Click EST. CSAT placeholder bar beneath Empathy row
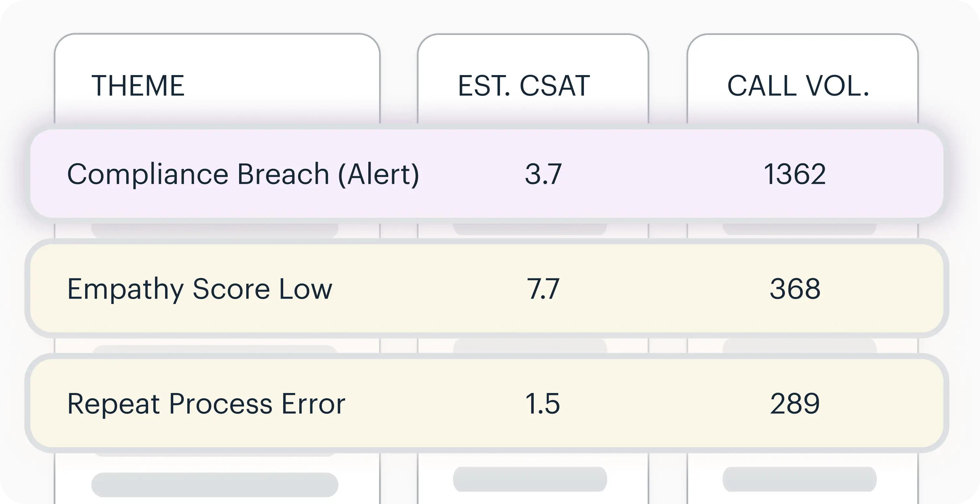The height and width of the screenshot is (504, 980). [530, 346]
